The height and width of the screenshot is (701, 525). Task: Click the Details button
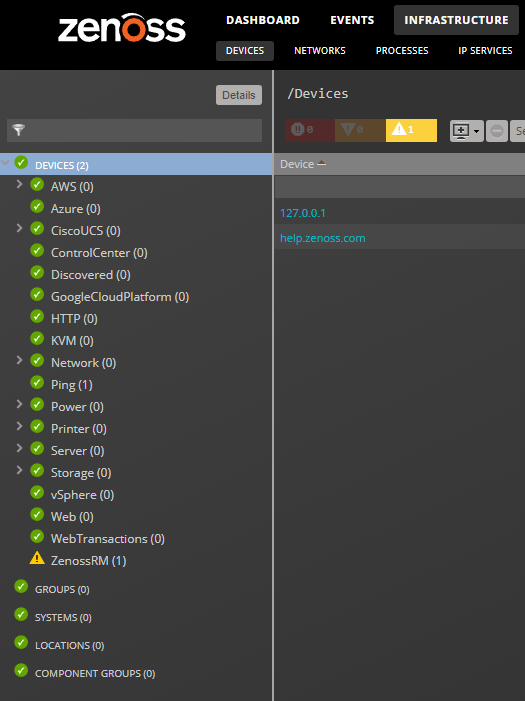tap(239, 95)
